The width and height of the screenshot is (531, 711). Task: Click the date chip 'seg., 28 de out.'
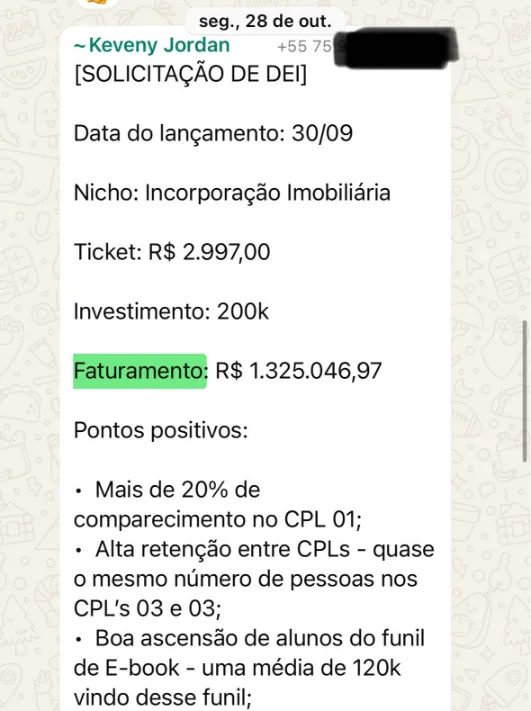tap(265, 21)
